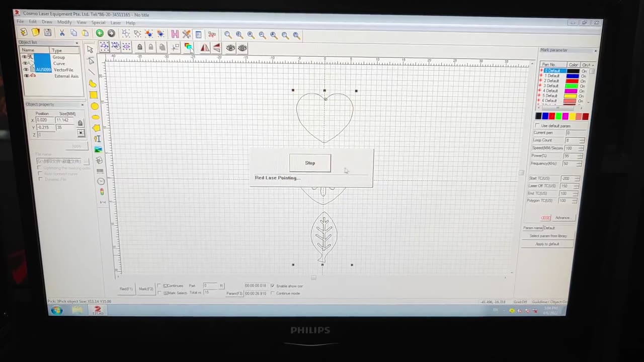
Task: Open the Draw menu
Action: (47, 22)
